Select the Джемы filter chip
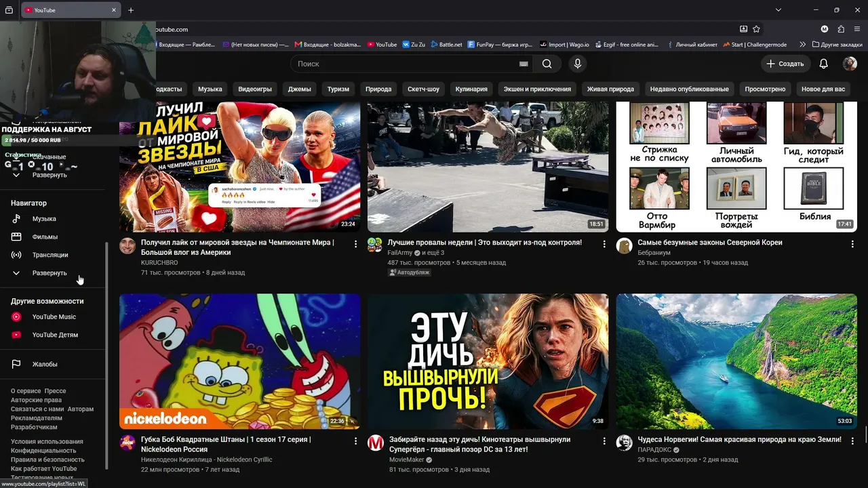The image size is (868, 488). pos(300,89)
